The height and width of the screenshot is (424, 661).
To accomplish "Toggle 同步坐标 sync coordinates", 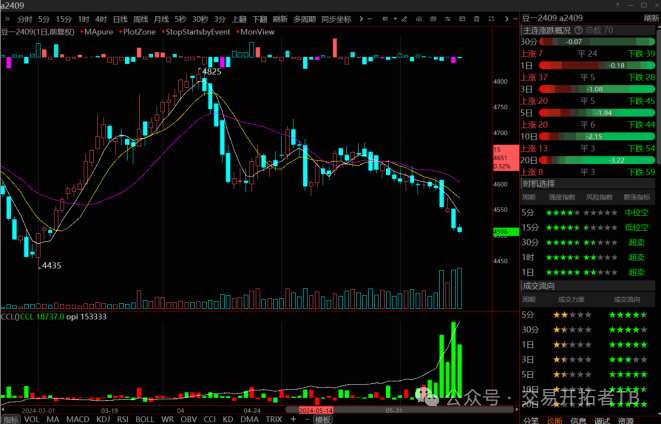I will pyautogui.click(x=336, y=19).
